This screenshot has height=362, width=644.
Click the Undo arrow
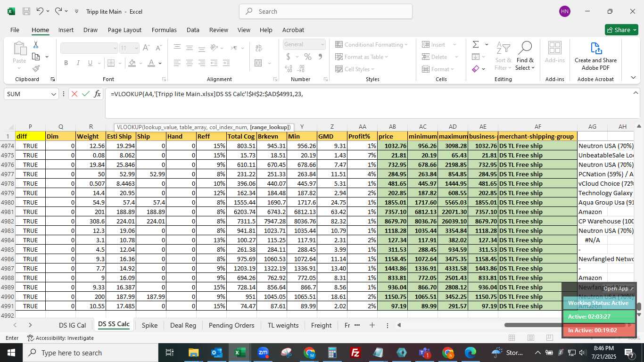point(40,11)
